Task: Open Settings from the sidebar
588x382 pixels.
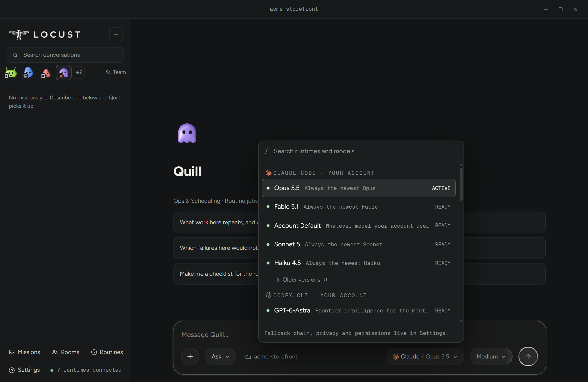Action: 24,370
